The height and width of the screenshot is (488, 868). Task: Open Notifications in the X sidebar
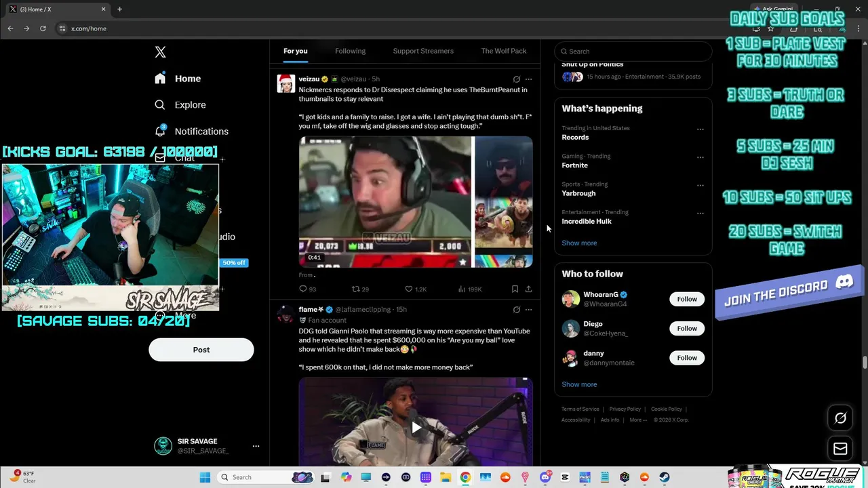click(x=191, y=131)
